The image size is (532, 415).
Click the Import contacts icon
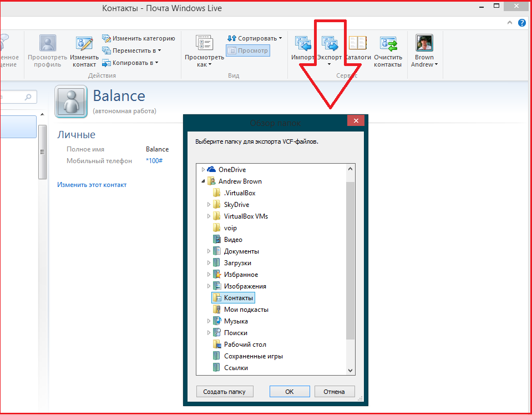(303, 43)
